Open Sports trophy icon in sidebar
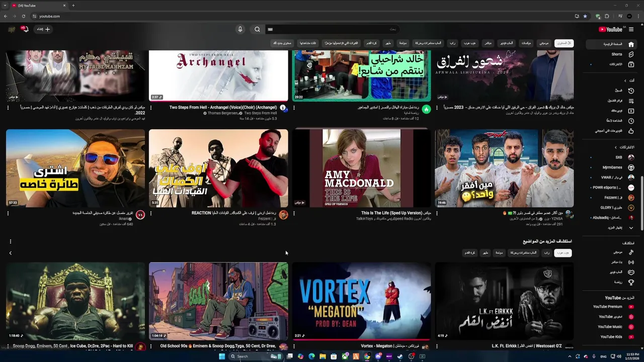 pyautogui.click(x=631, y=283)
